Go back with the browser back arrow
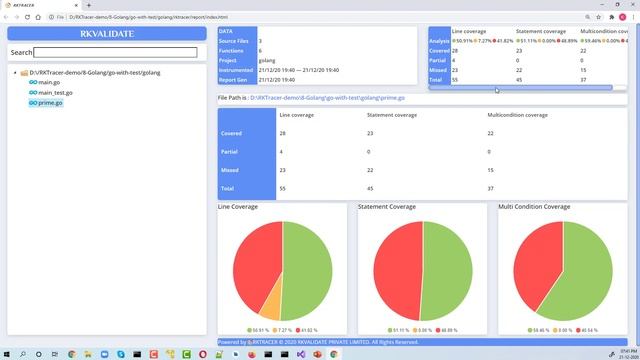This screenshot has height=360, width=640. [6, 17]
